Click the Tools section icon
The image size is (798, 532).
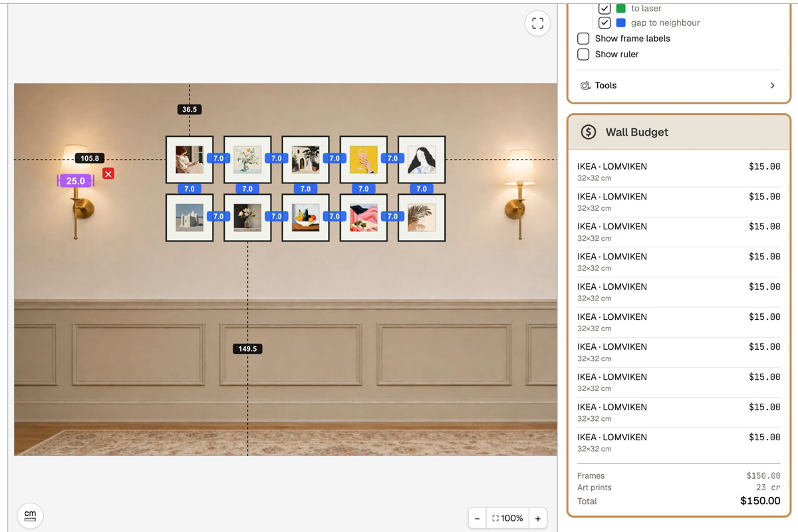585,86
